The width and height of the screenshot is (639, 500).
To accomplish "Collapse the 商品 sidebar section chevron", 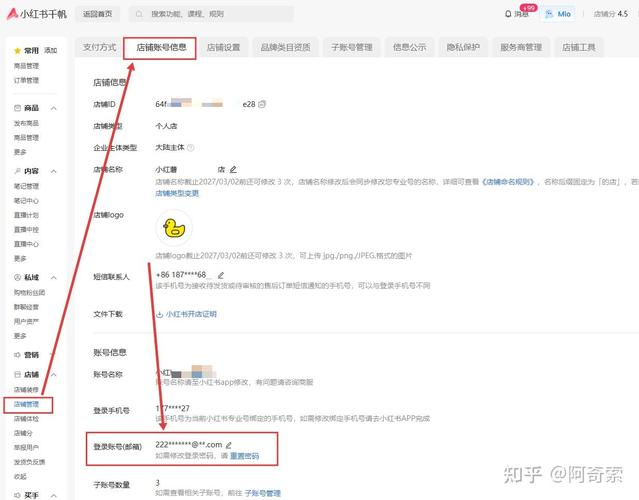I will [54, 108].
